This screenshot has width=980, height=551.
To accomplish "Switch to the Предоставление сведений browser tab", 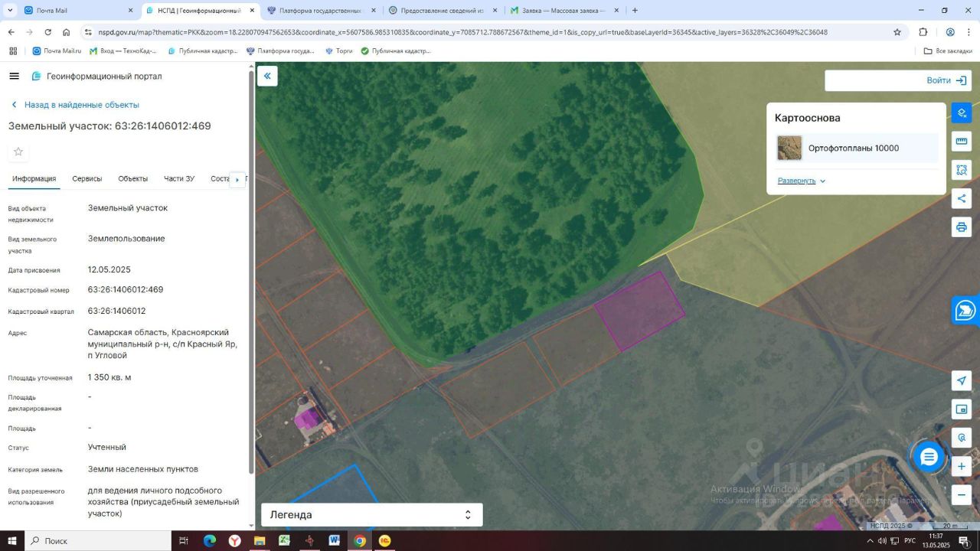I will click(442, 11).
